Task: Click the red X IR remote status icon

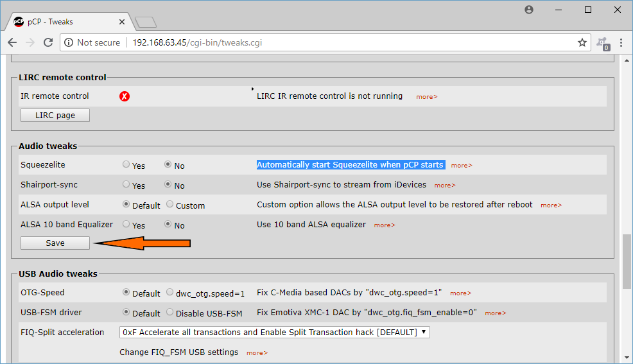Action: [125, 96]
